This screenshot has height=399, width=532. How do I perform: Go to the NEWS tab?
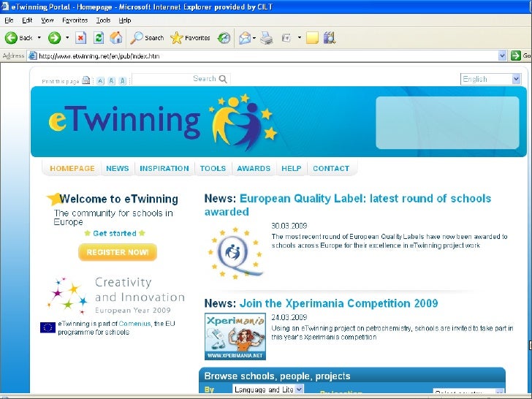coord(118,169)
